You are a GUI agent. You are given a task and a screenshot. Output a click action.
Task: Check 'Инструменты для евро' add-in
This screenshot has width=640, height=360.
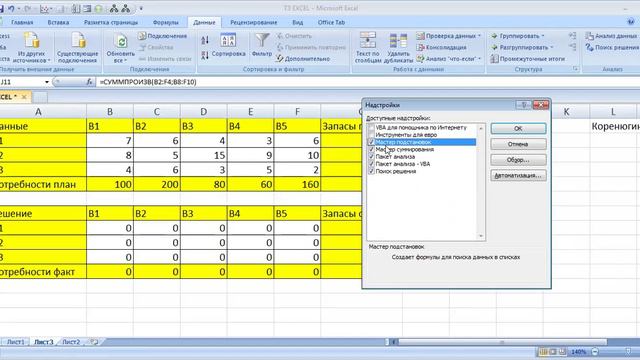[371, 135]
